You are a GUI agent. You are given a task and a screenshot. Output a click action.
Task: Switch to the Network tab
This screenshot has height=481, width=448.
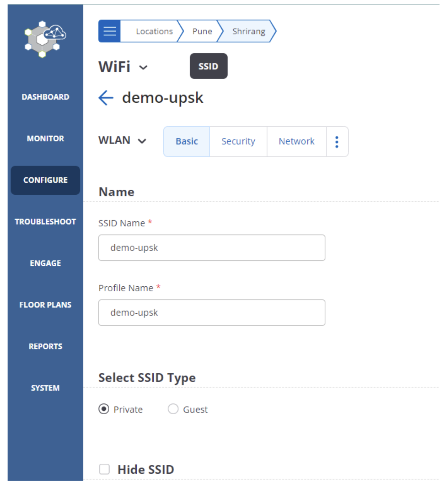pos(296,141)
